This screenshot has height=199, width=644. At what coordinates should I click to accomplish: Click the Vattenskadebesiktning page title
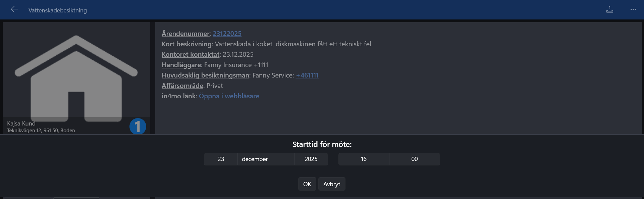pyautogui.click(x=57, y=10)
